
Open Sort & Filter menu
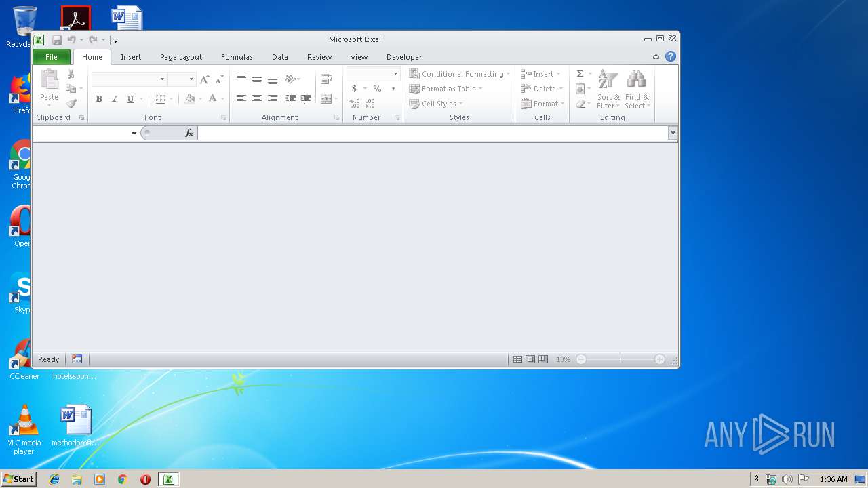[608, 89]
